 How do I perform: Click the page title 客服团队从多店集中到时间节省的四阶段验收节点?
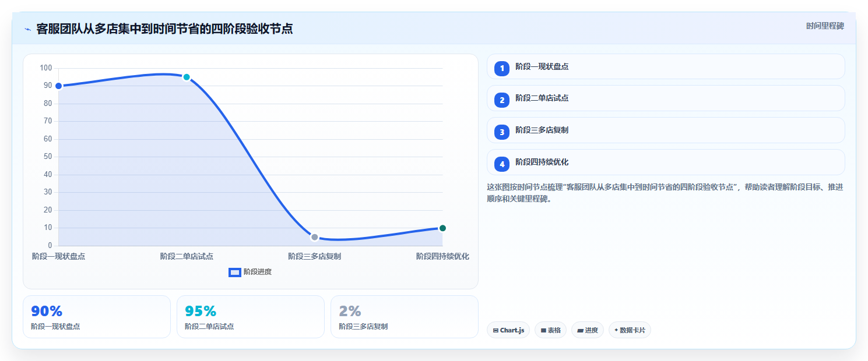point(164,29)
